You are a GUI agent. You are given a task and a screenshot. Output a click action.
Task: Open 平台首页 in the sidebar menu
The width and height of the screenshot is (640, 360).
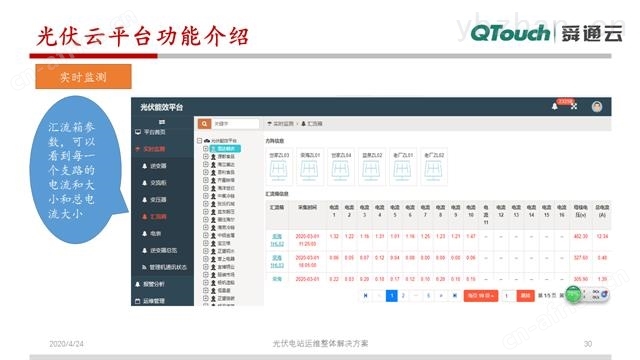click(151, 132)
